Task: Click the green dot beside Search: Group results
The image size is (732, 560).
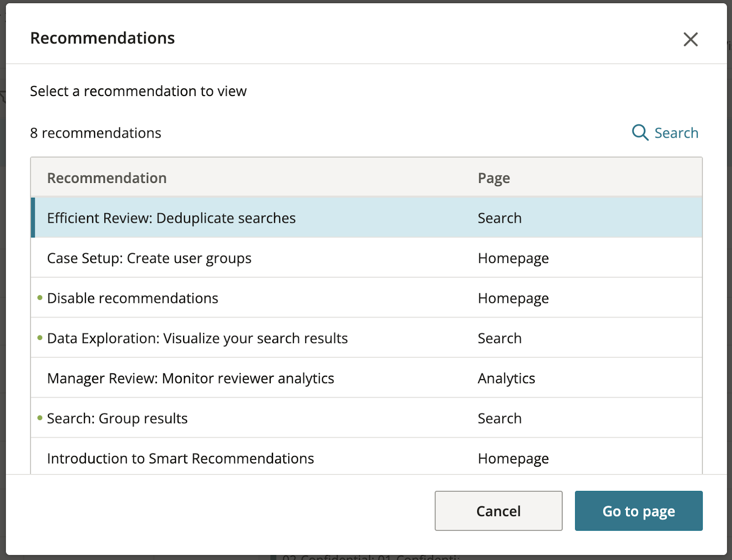Action: pyautogui.click(x=39, y=418)
